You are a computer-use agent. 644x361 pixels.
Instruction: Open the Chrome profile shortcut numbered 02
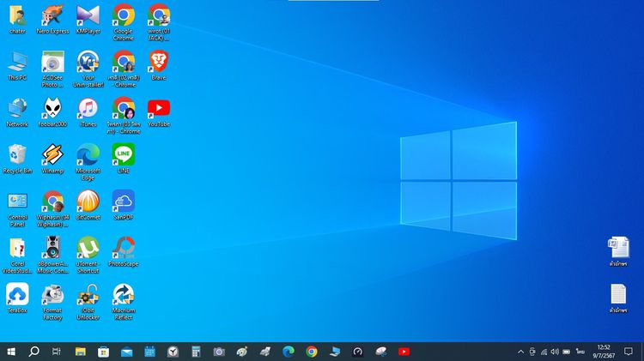[x=123, y=69]
